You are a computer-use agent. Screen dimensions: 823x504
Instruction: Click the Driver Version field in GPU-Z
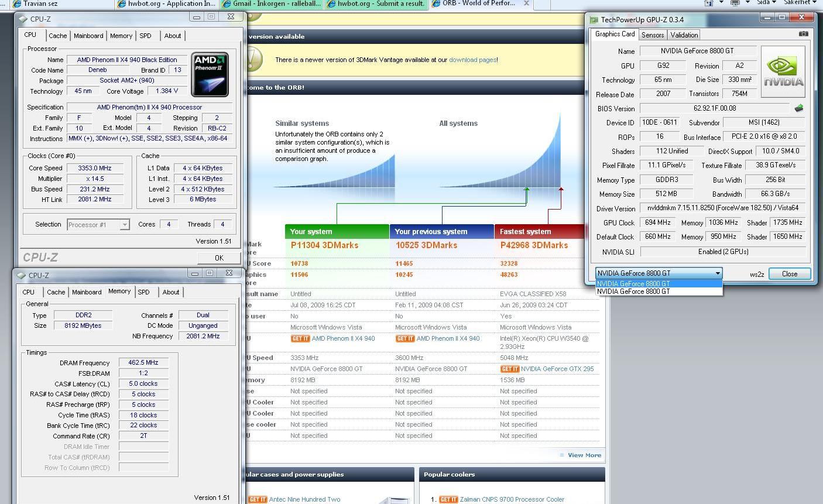(723, 208)
